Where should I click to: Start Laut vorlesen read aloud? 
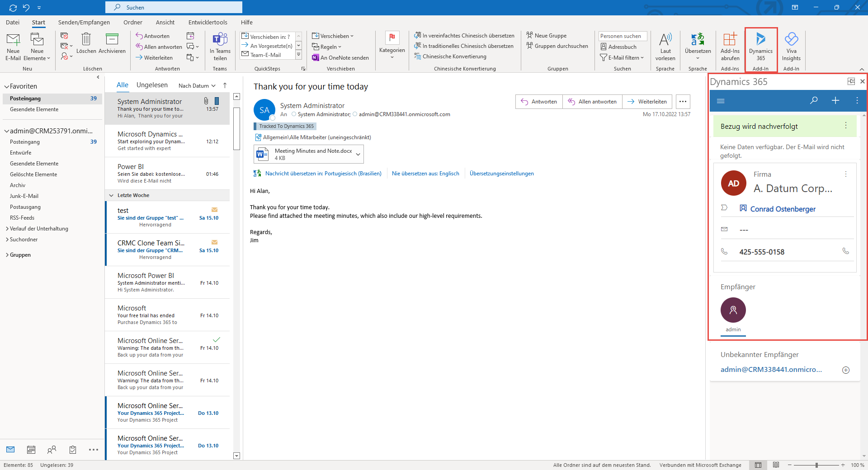(665, 47)
